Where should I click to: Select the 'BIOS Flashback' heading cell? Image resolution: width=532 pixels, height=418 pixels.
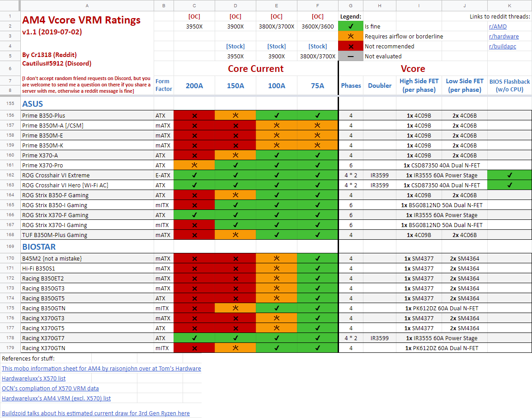pyautogui.click(x=509, y=85)
